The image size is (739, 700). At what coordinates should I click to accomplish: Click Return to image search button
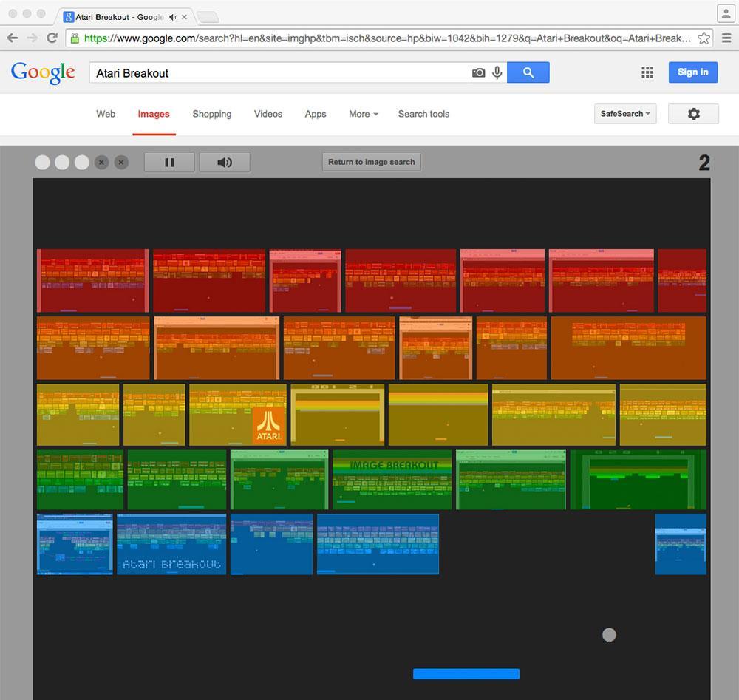[x=372, y=162]
